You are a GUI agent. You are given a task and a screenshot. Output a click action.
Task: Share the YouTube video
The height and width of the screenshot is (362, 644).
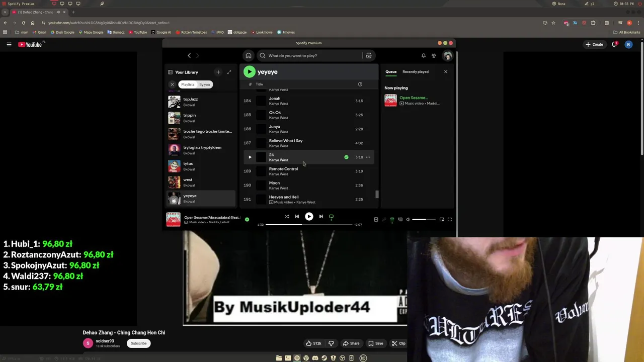[351, 343]
